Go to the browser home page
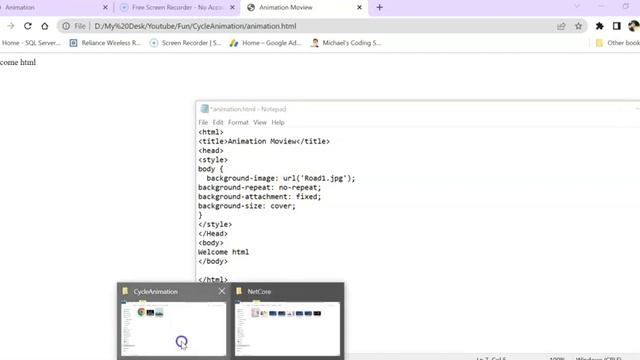Viewport: 640px width, 360px height. [44, 26]
